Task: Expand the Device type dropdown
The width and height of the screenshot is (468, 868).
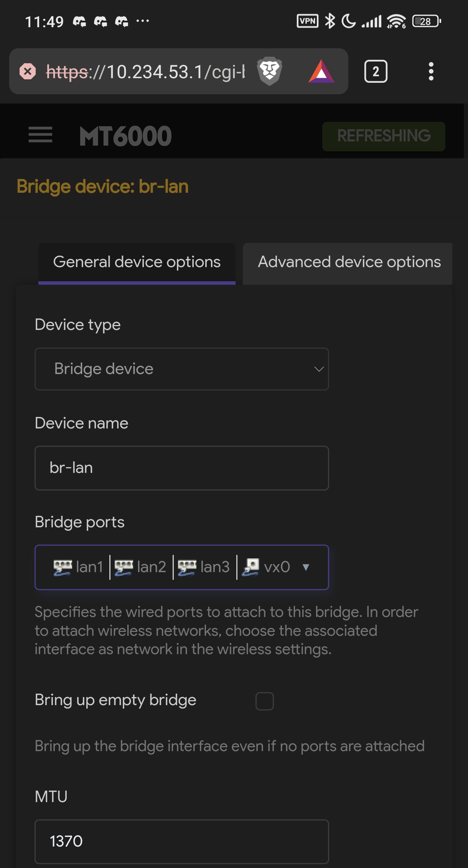Action: (x=181, y=369)
